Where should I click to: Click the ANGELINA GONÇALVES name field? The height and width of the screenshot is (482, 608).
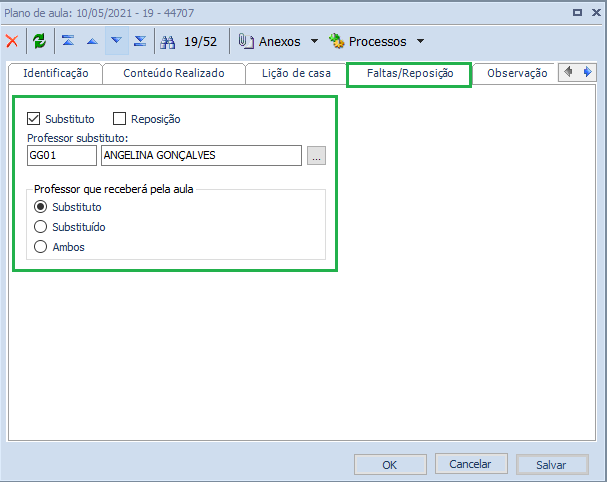(x=201, y=155)
